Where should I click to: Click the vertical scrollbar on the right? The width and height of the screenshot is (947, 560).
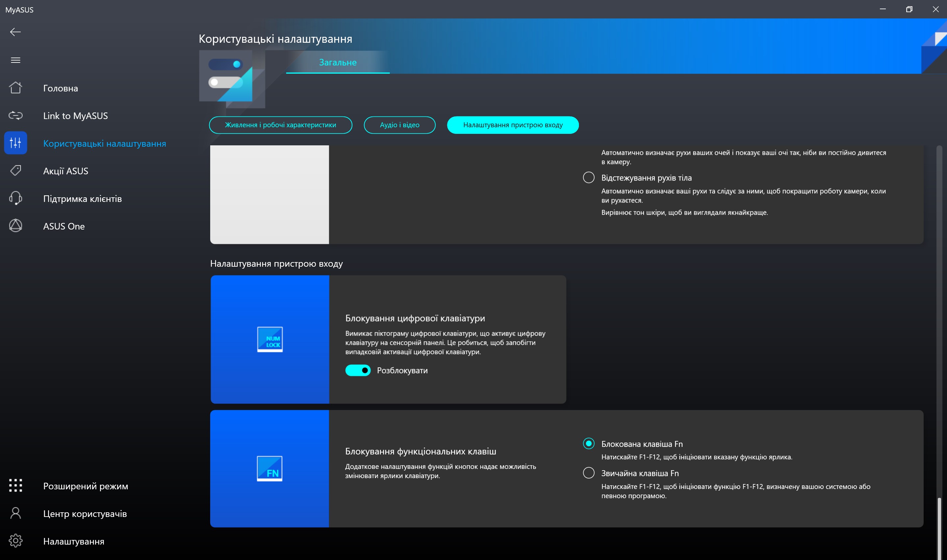939,528
